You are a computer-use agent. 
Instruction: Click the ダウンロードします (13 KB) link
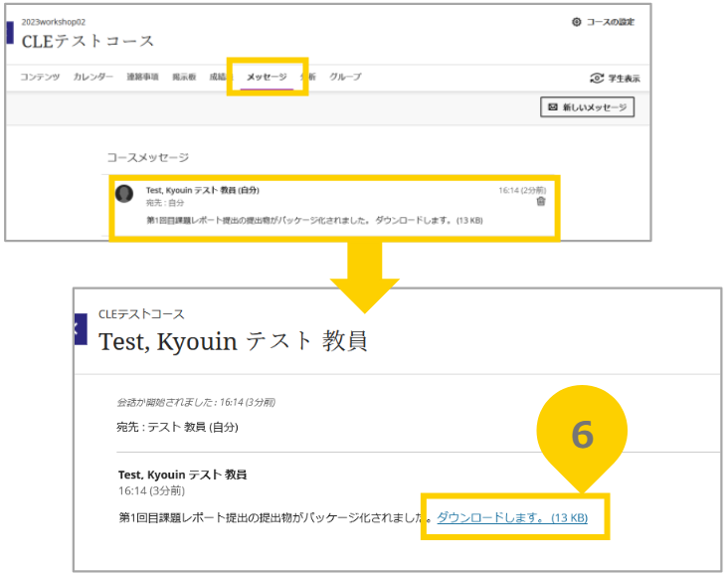pyautogui.click(x=512, y=517)
